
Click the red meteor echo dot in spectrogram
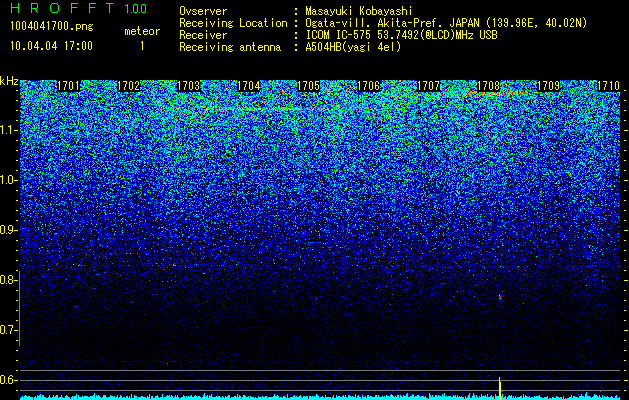pos(500,297)
